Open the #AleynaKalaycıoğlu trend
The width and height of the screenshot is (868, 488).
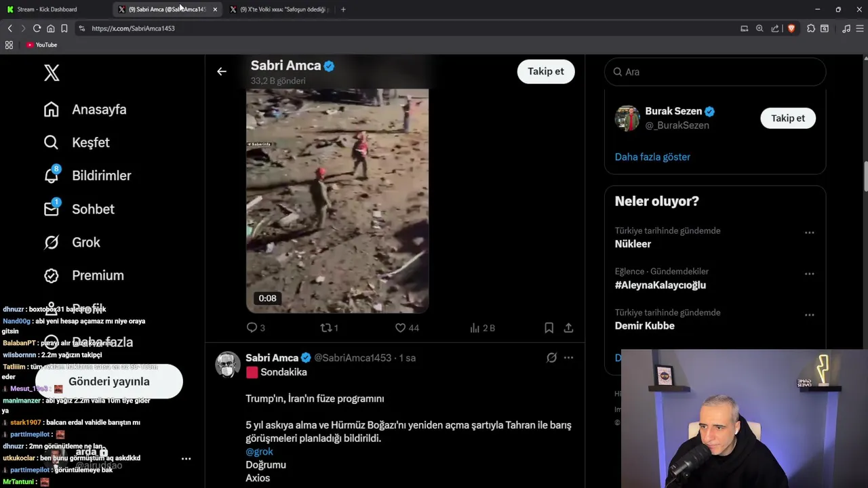pyautogui.click(x=660, y=285)
